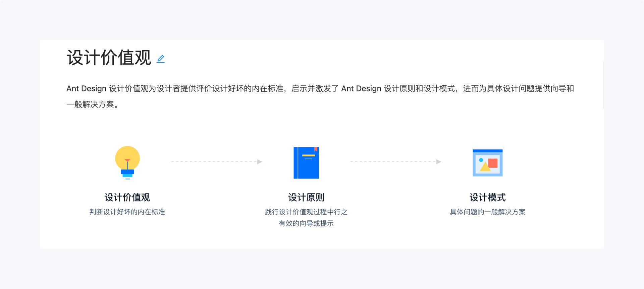This screenshot has width=644, height=289.
Task: Click the yellow light bulb icon
Action: click(x=127, y=163)
